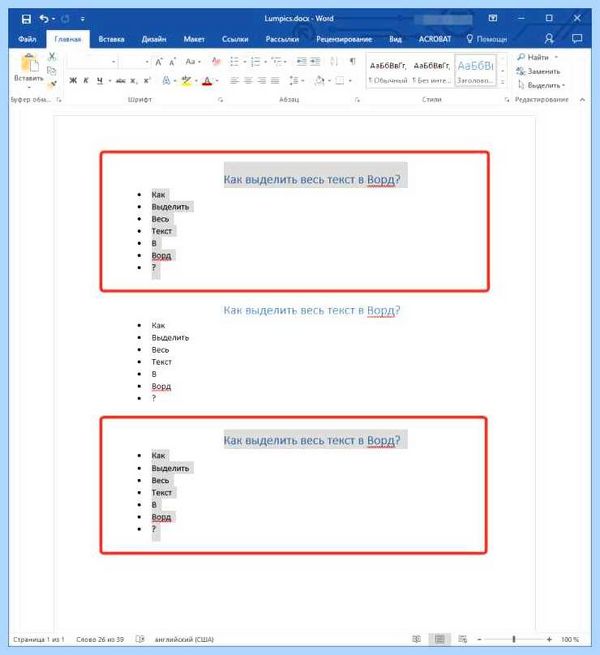The width and height of the screenshot is (600, 655).
Task: Sort the selected text alphabetically
Action: (x=334, y=62)
